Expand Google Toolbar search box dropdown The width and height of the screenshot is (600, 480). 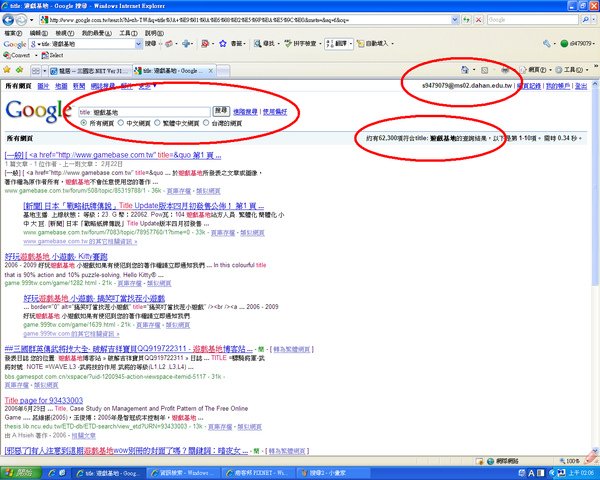pos(139,44)
